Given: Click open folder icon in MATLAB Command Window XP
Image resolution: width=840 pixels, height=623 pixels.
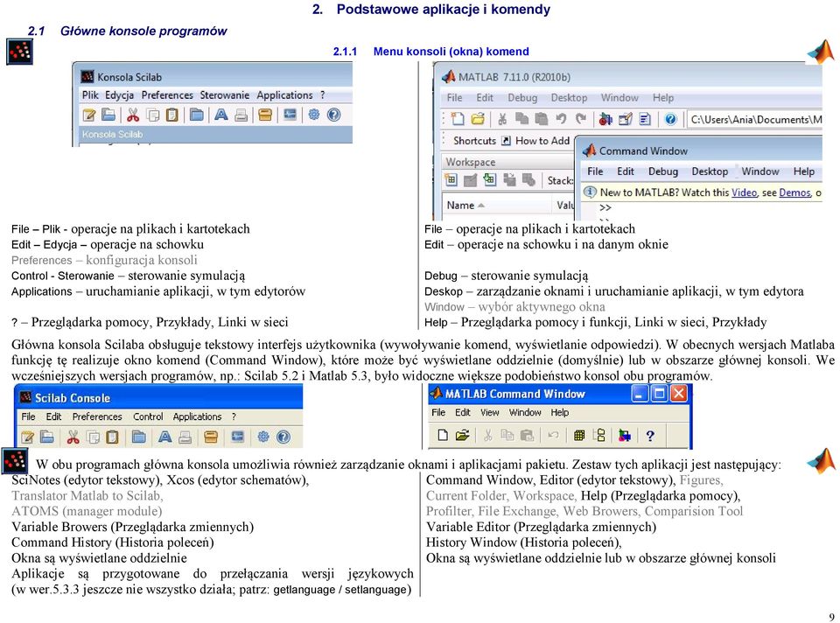Looking at the screenshot, I should (x=462, y=435).
